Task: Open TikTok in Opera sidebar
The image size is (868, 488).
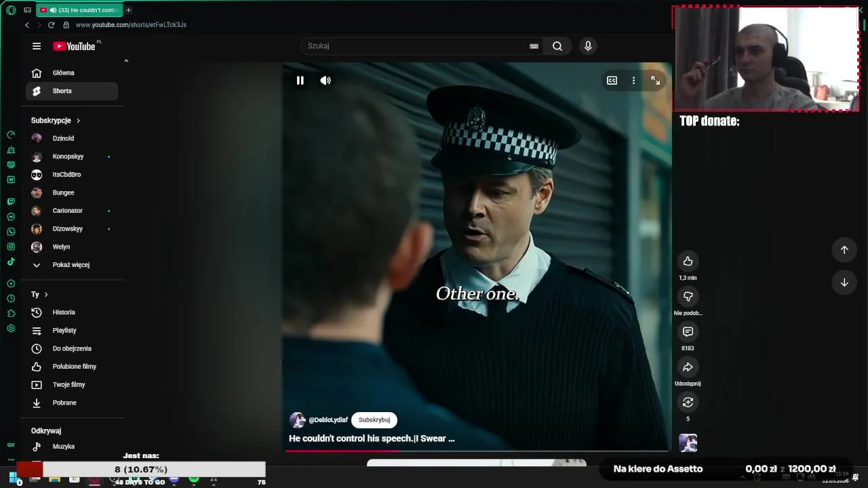Action: click(x=11, y=262)
